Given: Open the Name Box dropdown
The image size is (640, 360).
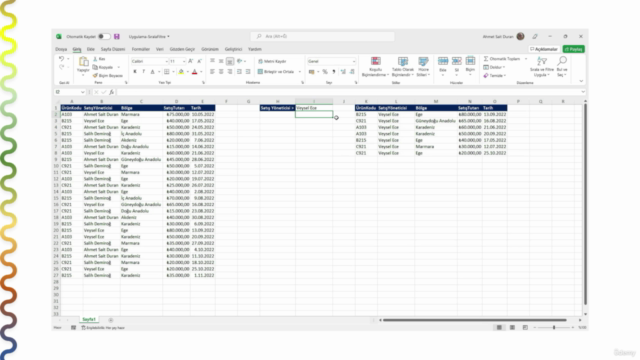Looking at the screenshot, I should tap(82, 92).
